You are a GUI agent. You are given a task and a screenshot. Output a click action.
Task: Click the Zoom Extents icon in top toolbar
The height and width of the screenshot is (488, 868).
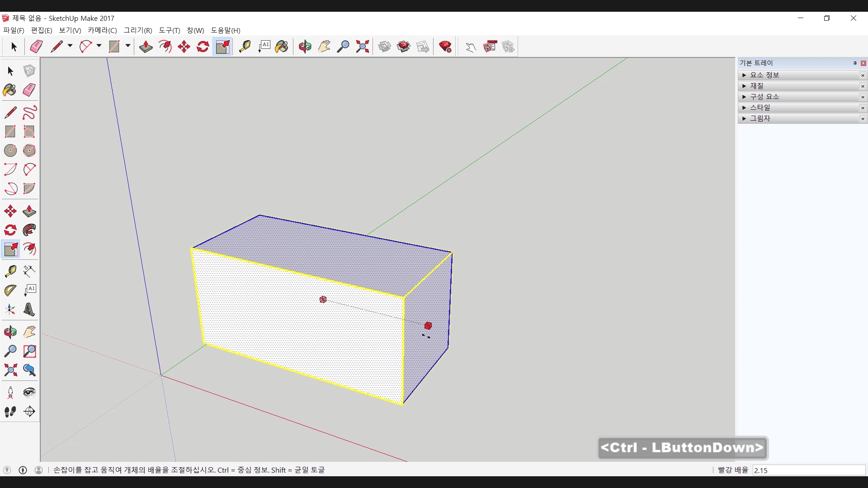(362, 47)
